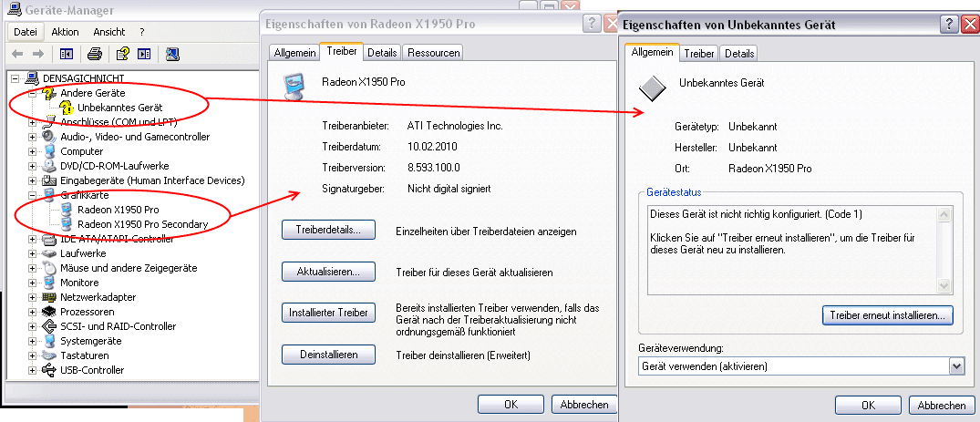
Task: Click the USB-Controller icon
Action: pos(49,370)
